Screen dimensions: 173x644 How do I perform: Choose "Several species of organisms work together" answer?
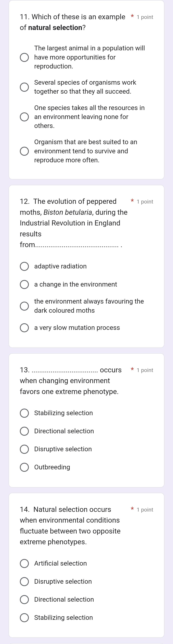[x=25, y=87]
